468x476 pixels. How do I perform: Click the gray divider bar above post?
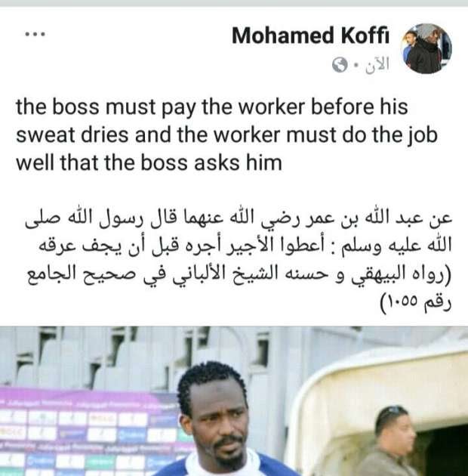(234, 3)
